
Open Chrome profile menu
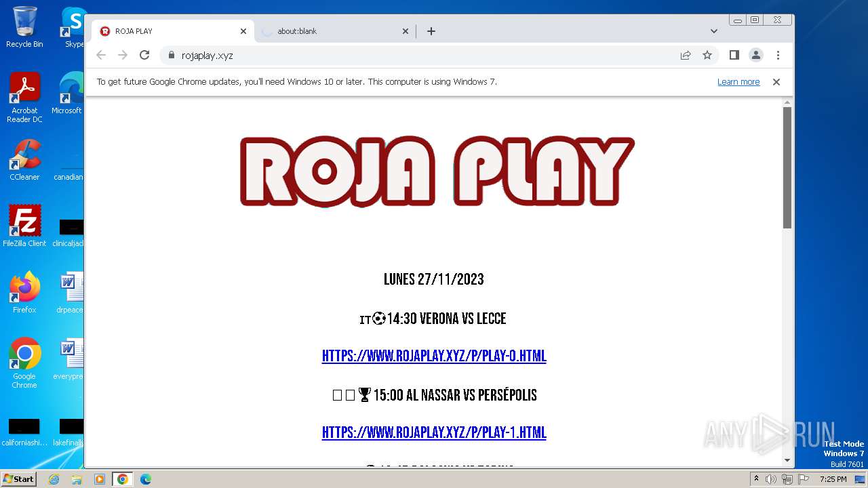click(x=756, y=55)
